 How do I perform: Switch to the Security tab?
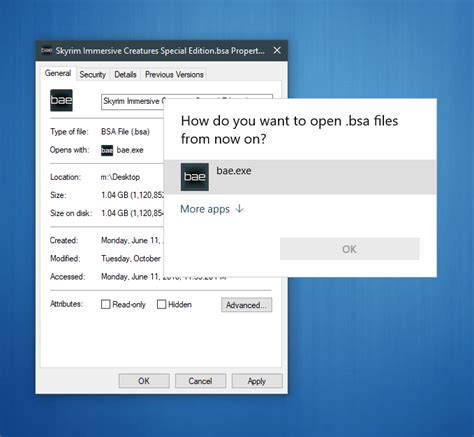tap(93, 74)
